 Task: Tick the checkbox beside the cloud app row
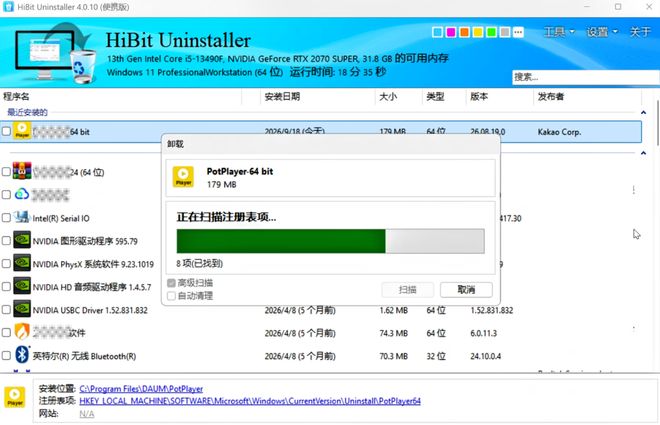(x=6, y=194)
